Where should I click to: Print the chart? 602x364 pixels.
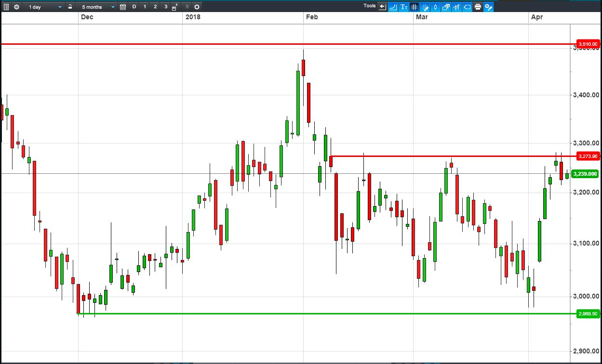(x=478, y=7)
